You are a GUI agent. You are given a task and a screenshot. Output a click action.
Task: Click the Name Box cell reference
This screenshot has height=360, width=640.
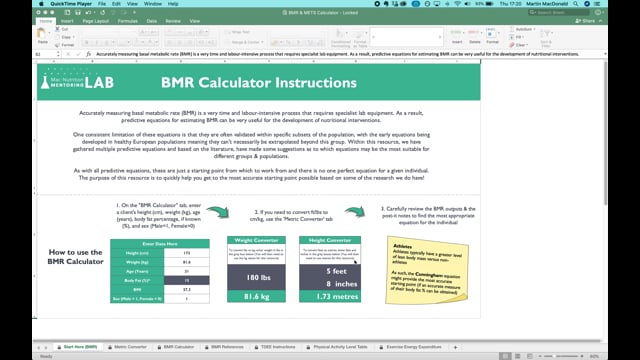[x=45, y=54]
